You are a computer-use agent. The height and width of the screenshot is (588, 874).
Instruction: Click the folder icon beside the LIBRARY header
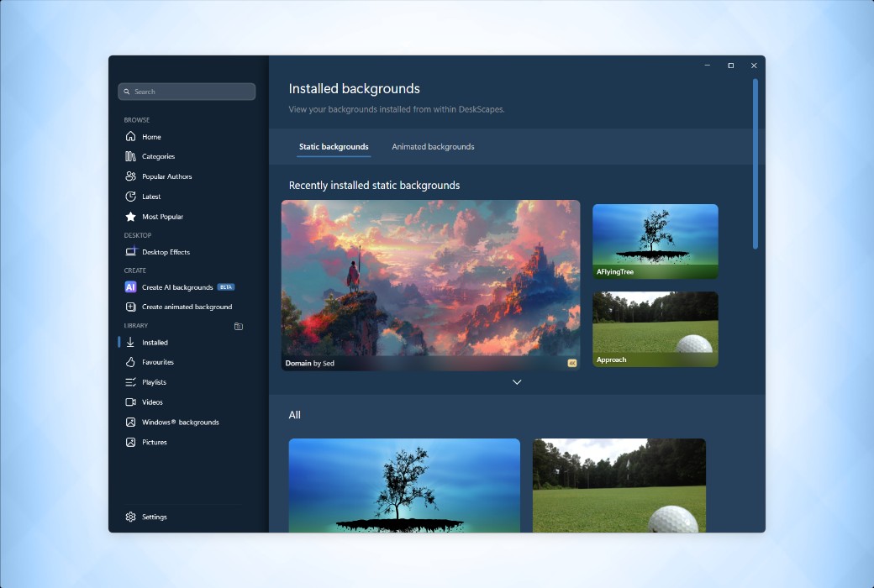239,326
